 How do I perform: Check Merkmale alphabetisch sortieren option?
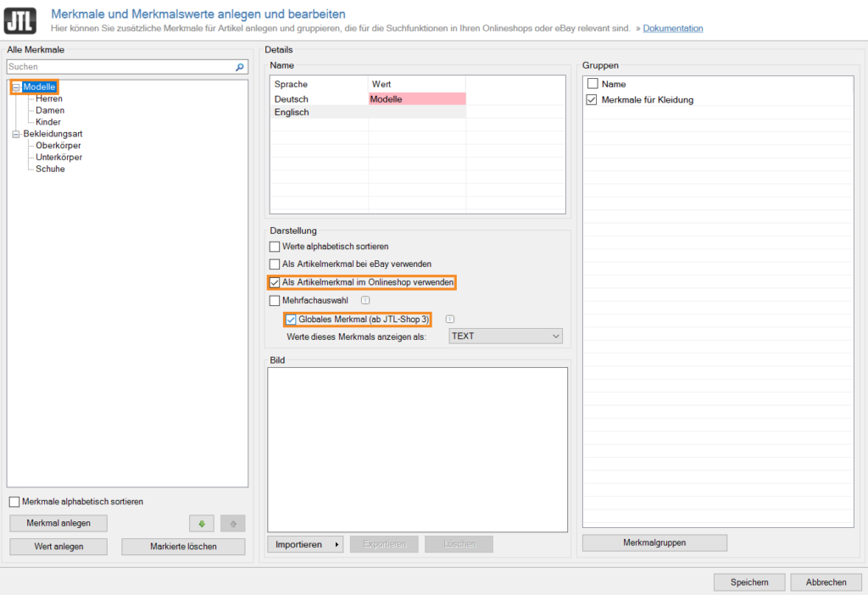tap(14, 502)
